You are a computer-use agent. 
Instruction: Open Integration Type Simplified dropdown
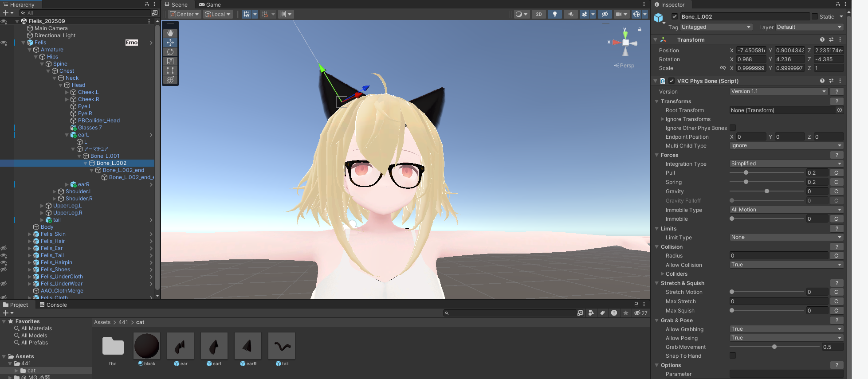point(786,164)
